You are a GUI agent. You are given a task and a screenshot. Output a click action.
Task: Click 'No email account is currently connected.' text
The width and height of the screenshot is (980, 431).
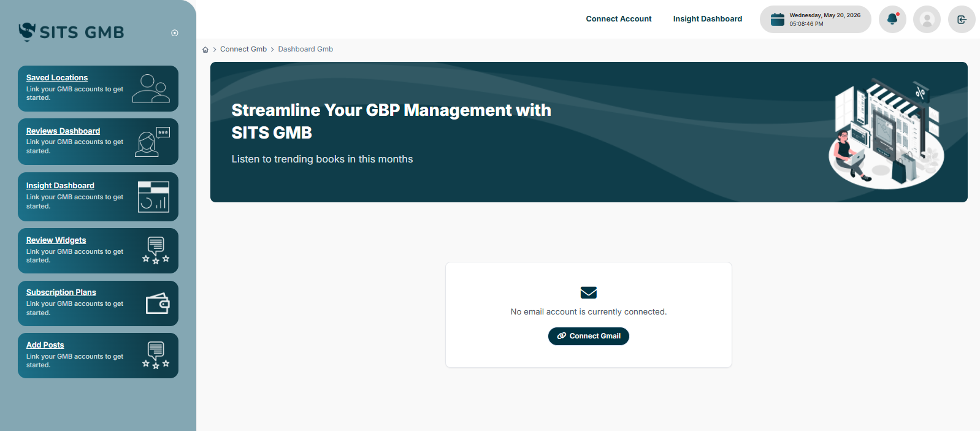tap(589, 312)
